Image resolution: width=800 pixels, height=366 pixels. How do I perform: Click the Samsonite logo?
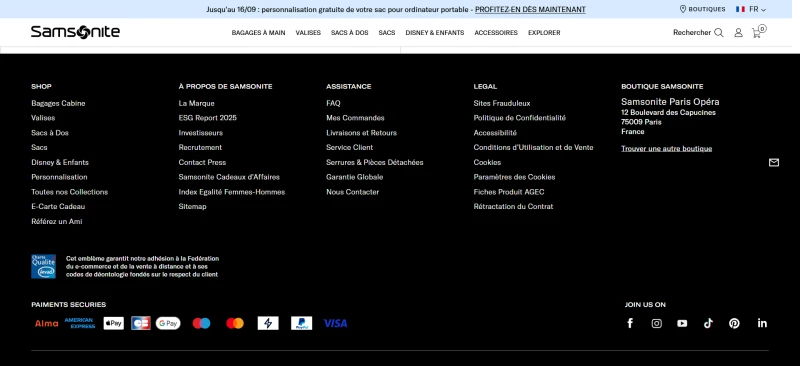(76, 32)
